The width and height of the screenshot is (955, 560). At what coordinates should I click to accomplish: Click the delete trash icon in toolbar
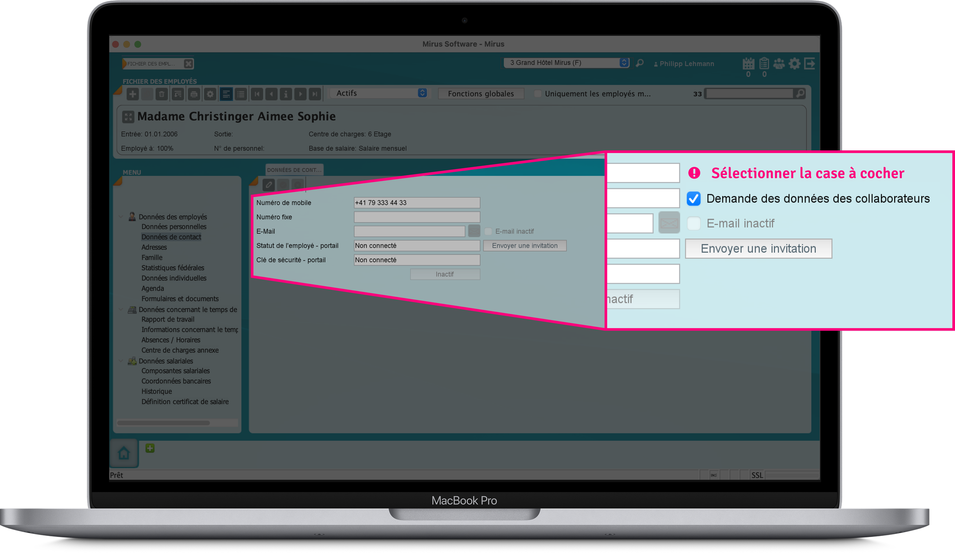point(162,94)
